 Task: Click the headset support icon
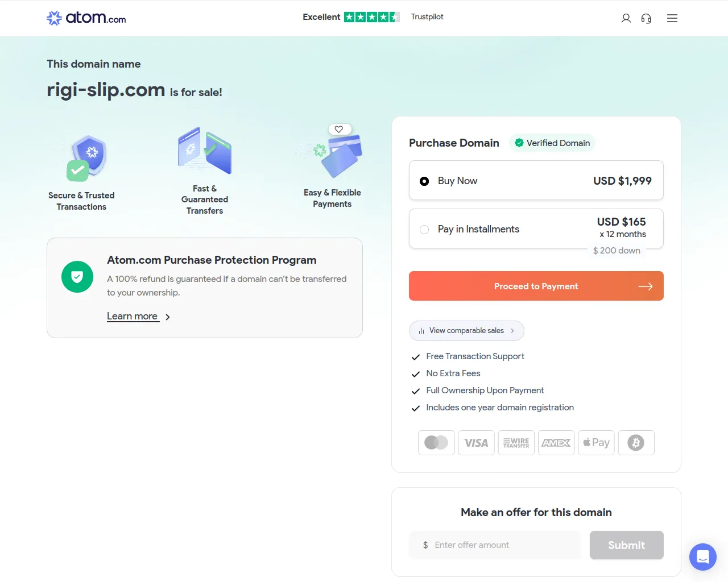pyautogui.click(x=646, y=18)
